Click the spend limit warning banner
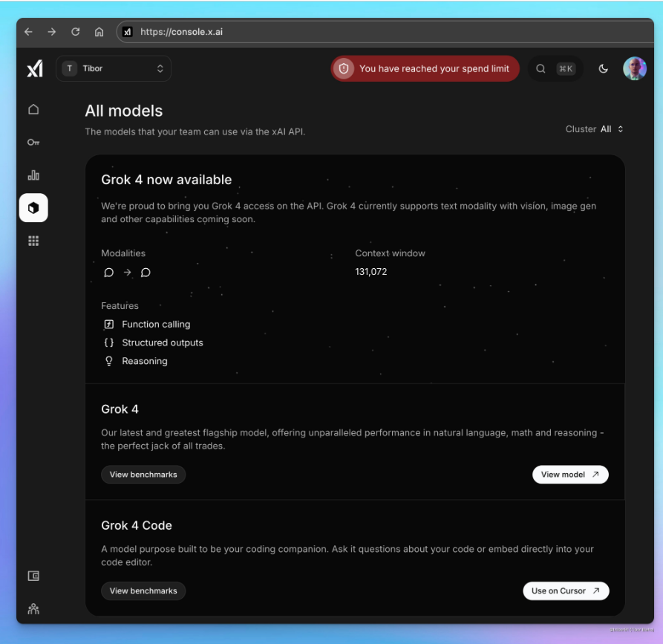663x644 pixels. (425, 69)
